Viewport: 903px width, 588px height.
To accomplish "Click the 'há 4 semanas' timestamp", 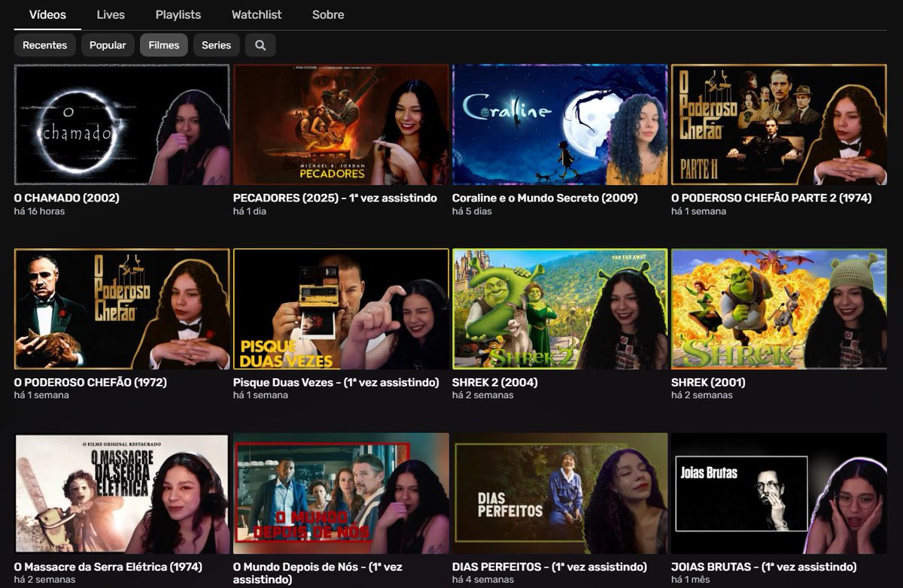I will tap(483, 580).
